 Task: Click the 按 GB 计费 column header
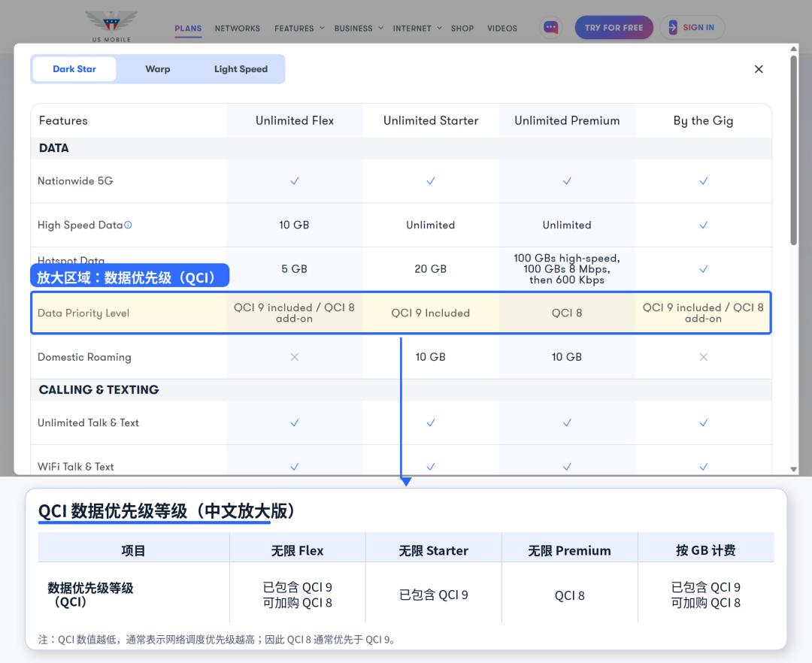tap(706, 550)
